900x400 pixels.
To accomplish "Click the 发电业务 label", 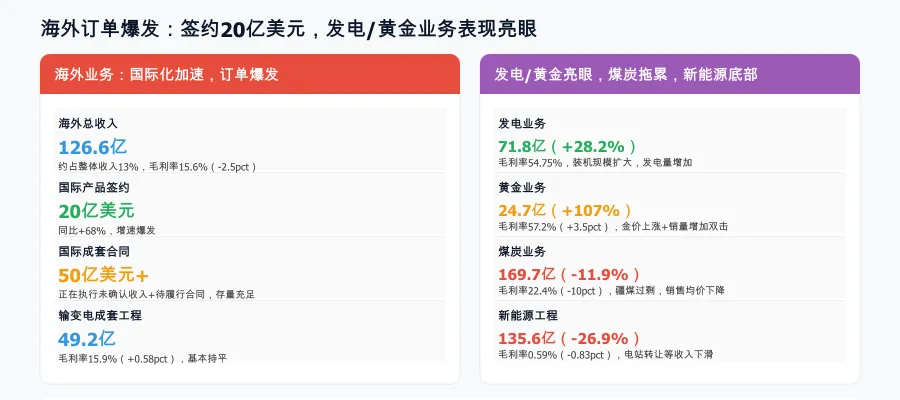I will click(x=522, y=124).
